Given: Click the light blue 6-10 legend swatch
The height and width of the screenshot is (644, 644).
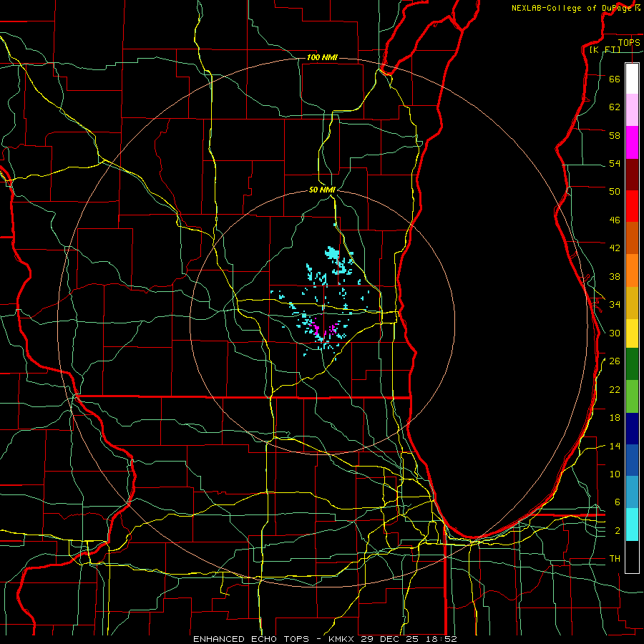Looking at the screenshot, I should click(632, 492).
